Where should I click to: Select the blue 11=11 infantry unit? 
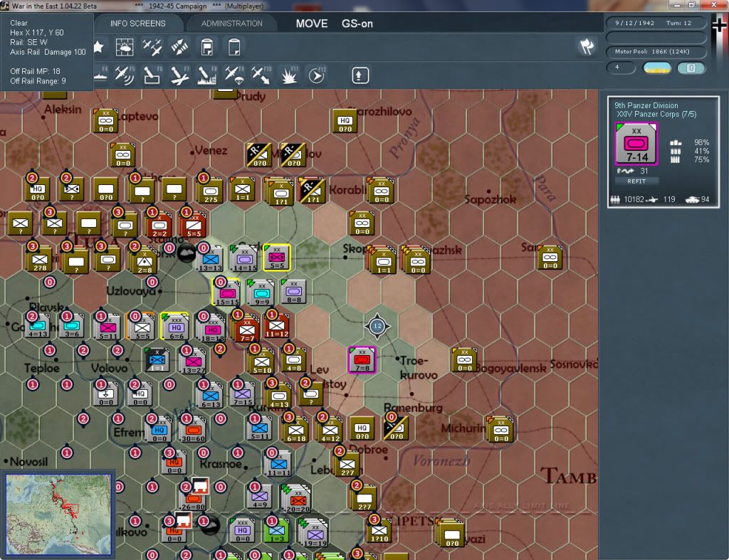point(278,463)
